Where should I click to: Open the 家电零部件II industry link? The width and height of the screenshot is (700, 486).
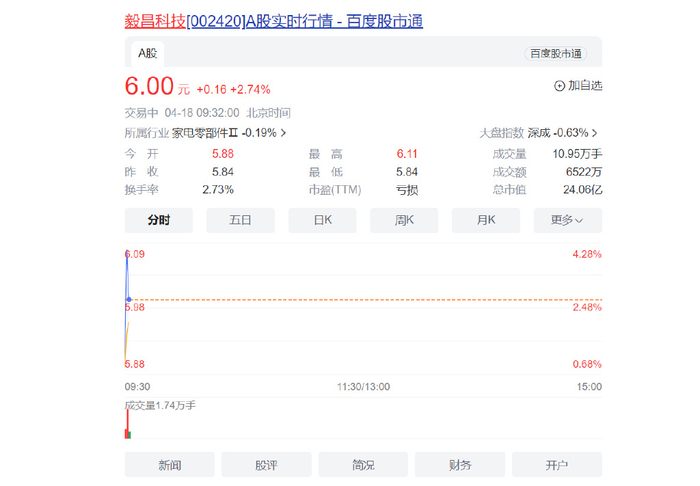[x=204, y=133]
